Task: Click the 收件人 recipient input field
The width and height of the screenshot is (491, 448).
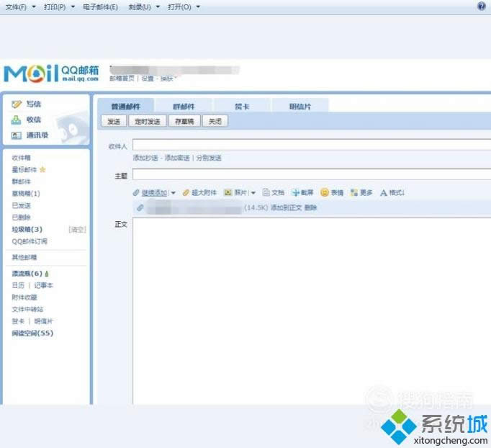Action: (312, 145)
